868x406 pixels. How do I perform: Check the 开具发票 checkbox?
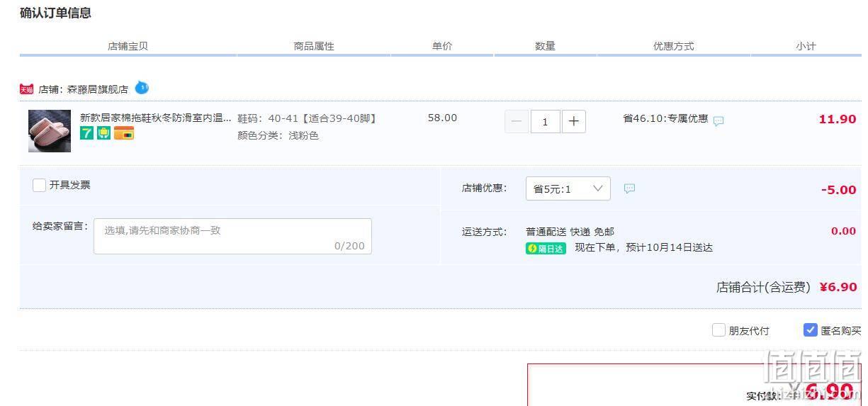39,185
